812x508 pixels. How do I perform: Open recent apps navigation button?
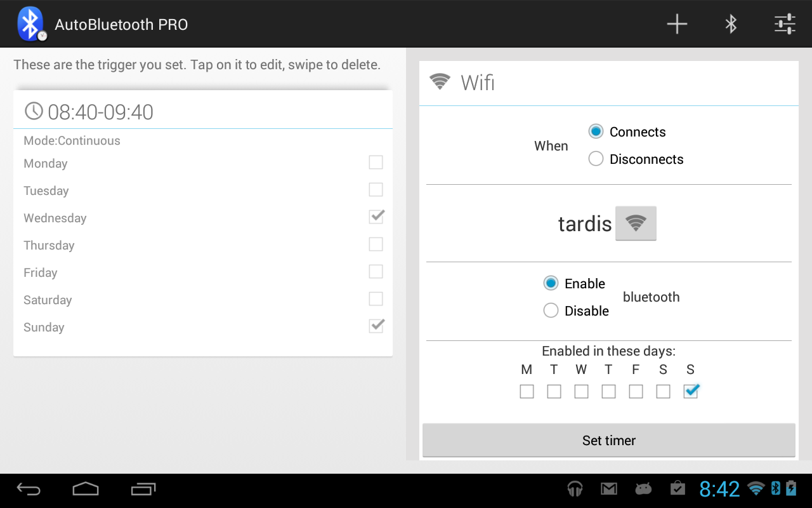click(143, 489)
